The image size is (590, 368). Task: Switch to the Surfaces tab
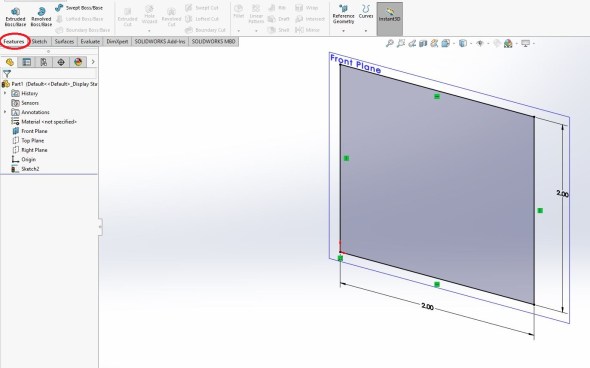pos(64,42)
